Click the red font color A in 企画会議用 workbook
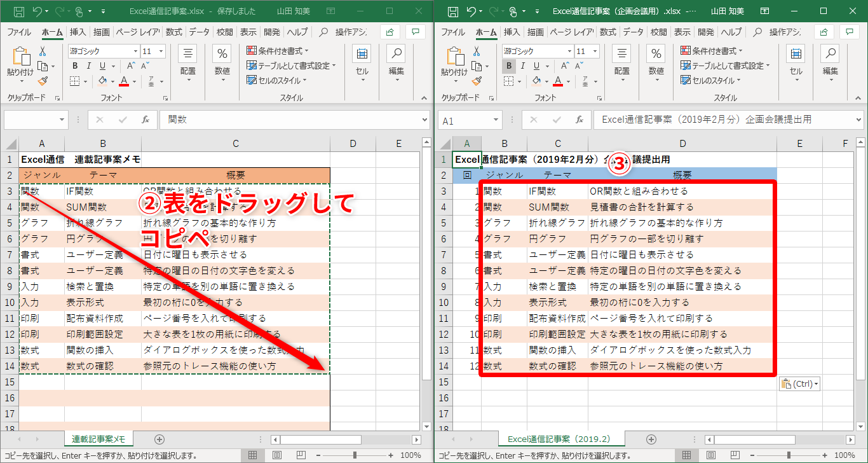The image size is (868, 463). coord(557,81)
